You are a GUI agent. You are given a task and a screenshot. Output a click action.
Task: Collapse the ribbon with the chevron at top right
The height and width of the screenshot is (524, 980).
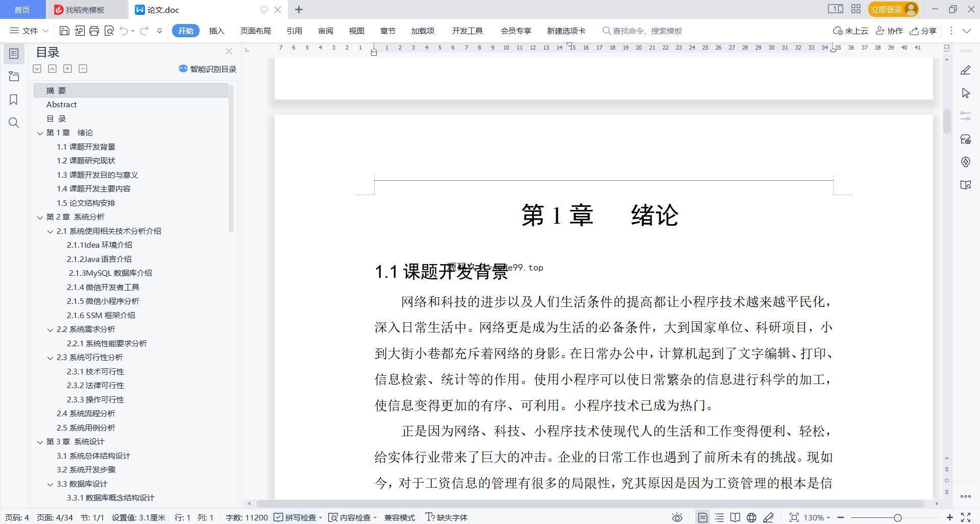(x=966, y=31)
